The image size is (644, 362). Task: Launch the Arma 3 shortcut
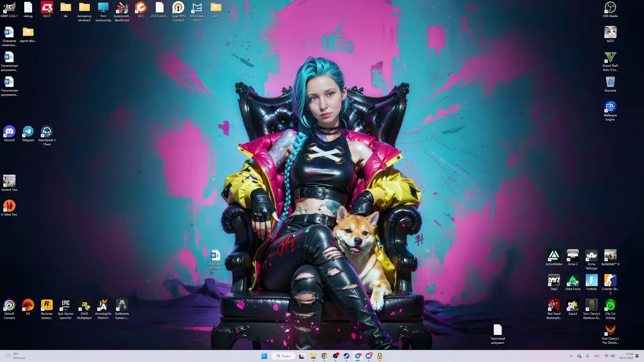[x=573, y=258]
